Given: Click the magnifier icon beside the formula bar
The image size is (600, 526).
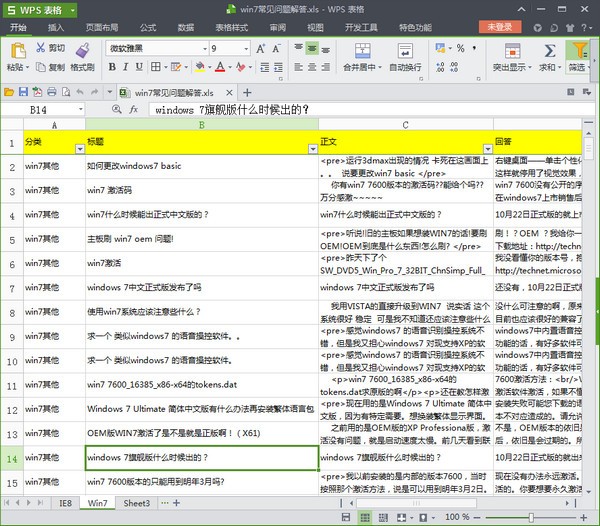Looking at the screenshot, I should click(117, 109).
